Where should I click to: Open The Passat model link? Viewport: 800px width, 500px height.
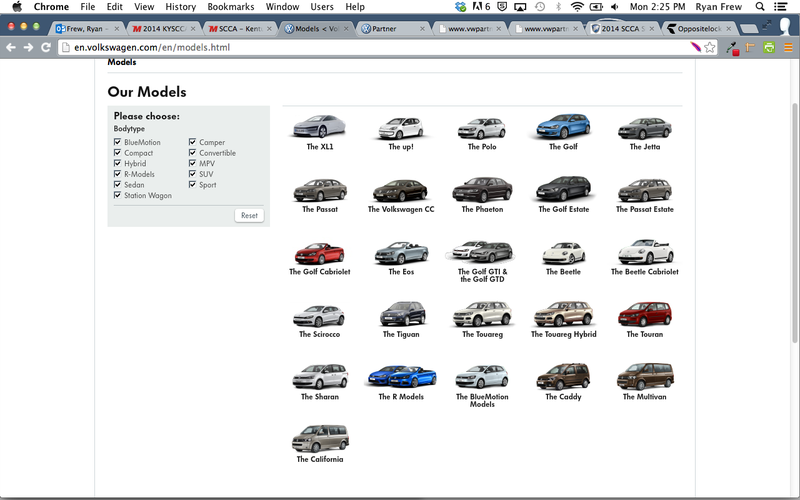click(x=320, y=209)
